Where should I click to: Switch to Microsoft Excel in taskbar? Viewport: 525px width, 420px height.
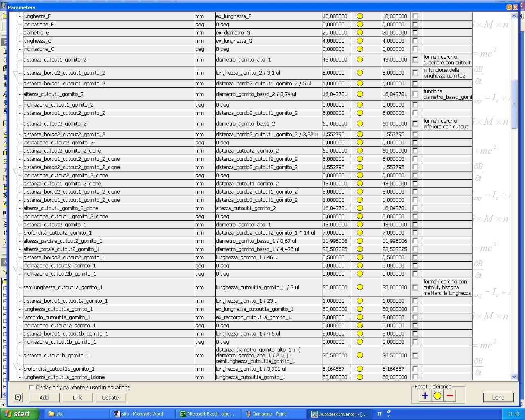(x=208, y=414)
